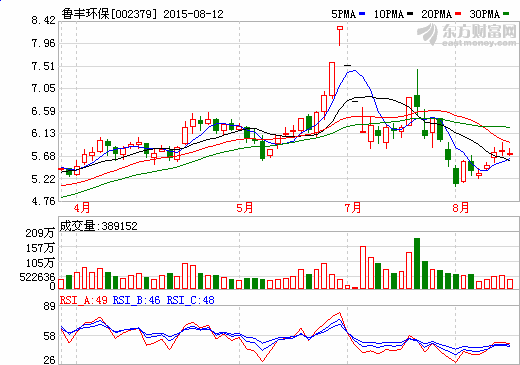Click the 157万 volume axis label
Screen dimensions: 520x365
point(40,248)
